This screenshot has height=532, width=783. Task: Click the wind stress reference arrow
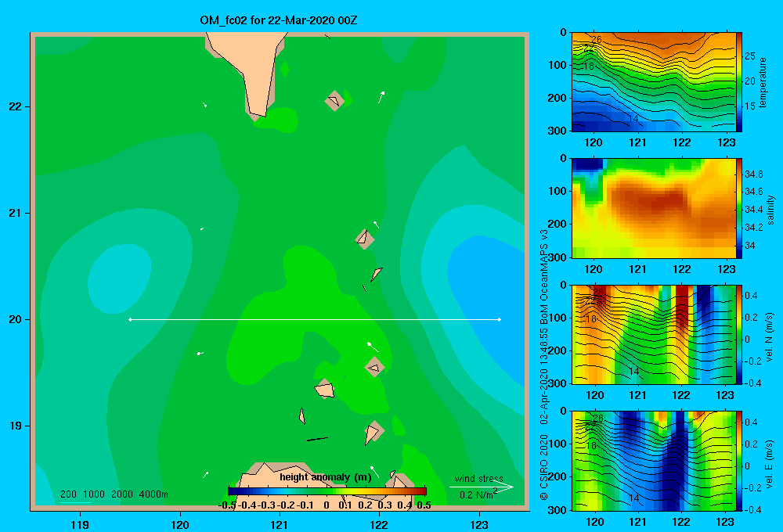click(482, 487)
